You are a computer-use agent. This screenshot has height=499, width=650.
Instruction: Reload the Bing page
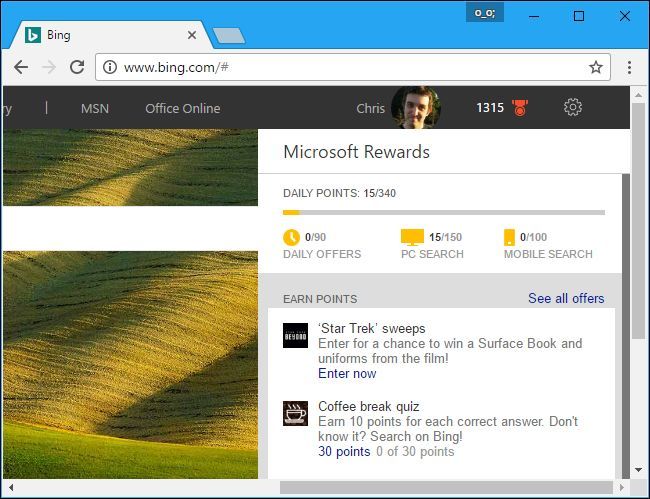77,67
